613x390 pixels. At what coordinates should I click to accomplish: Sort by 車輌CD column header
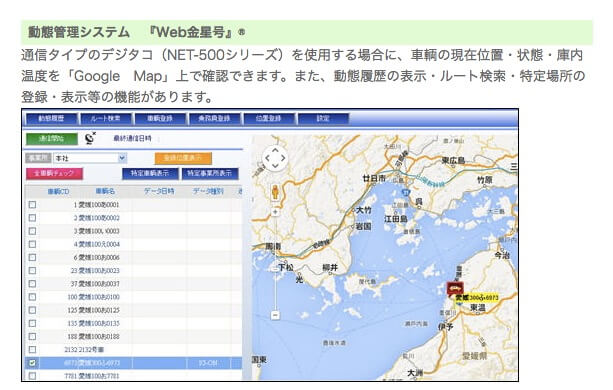pos(58,191)
